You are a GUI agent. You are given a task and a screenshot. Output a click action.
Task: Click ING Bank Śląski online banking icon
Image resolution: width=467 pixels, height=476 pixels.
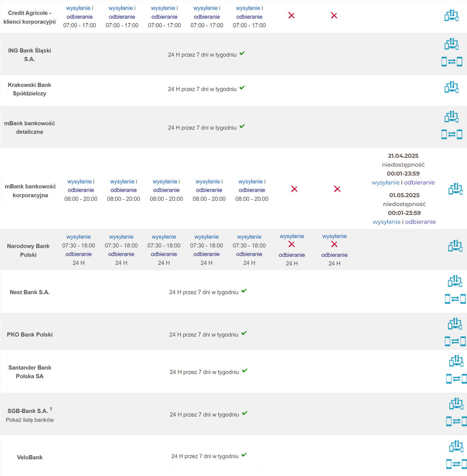tap(452, 44)
